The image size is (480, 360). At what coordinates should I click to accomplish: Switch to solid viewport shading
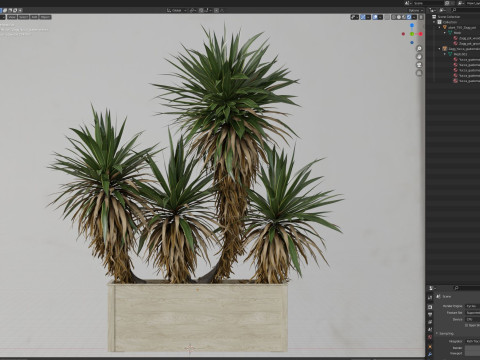[399, 17]
